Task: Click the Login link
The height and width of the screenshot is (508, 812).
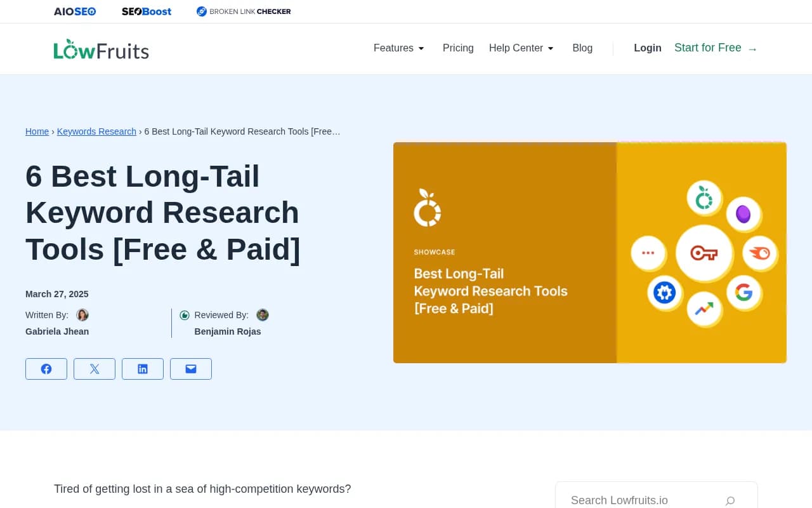Action: coord(648,48)
